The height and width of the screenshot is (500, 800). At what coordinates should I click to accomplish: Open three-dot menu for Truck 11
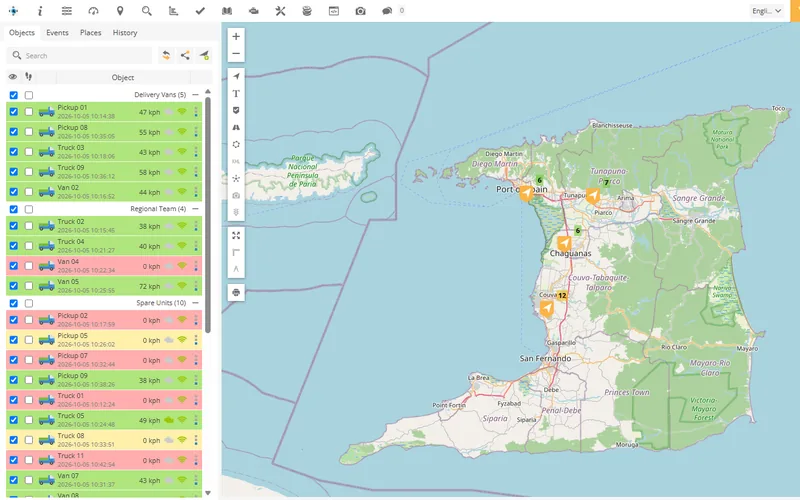pyautogui.click(x=196, y=460)
